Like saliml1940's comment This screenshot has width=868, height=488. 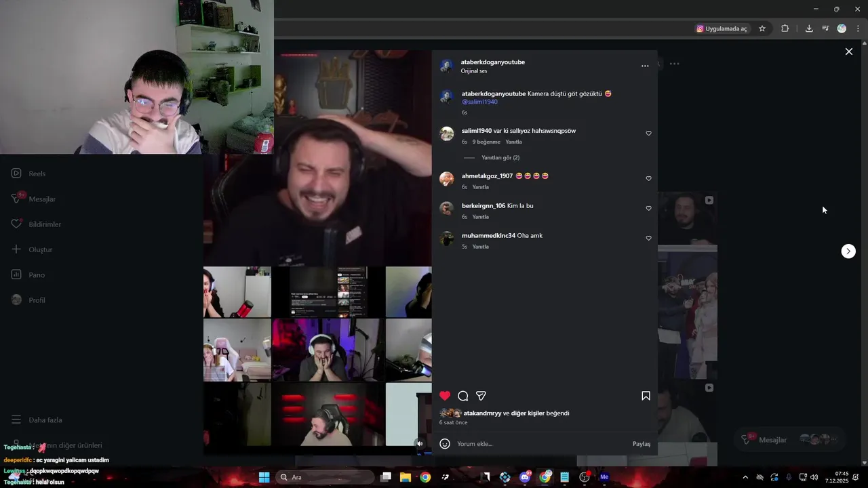[x=648, y=134]
